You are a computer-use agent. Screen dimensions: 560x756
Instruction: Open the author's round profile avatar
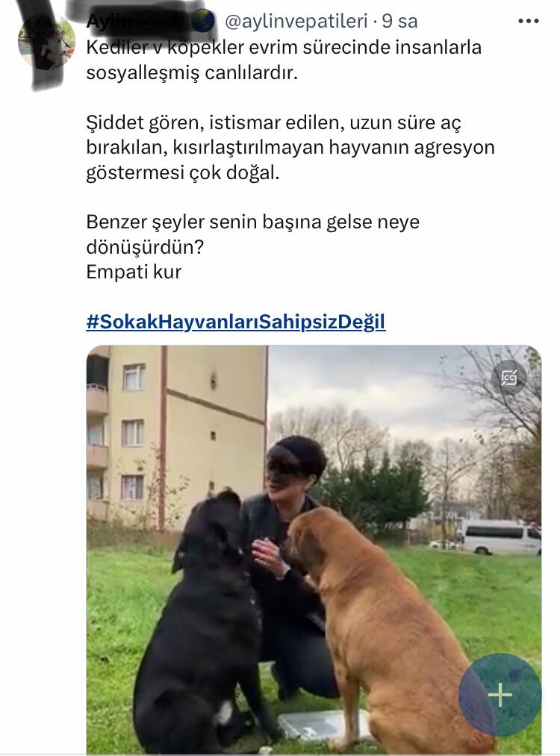pyautogui.click(x=46, y=42)
